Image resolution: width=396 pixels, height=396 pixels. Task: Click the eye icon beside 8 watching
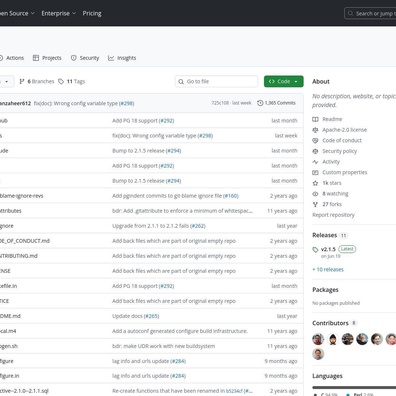coord(315,194)
